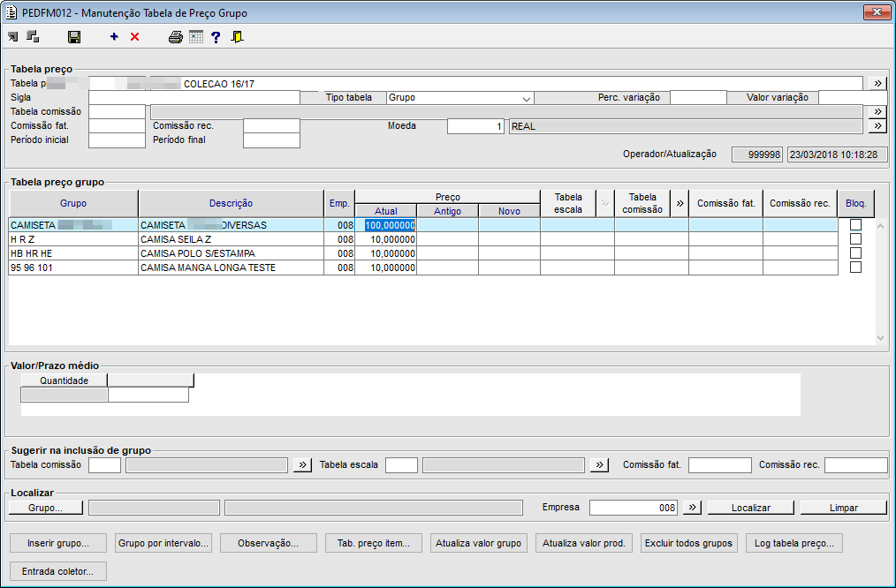This screenshot has width=896, height=588.
Task: Open lookup arrow beside REAL currency field
Action: 877,126
